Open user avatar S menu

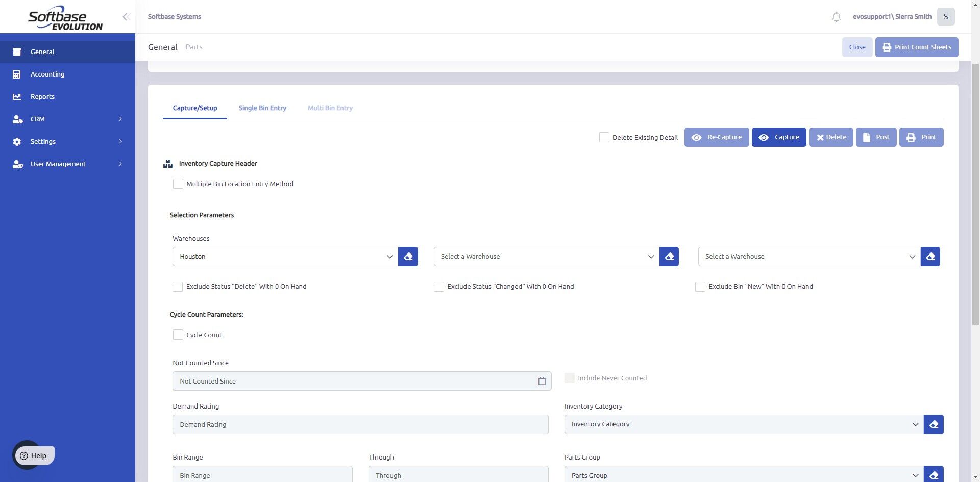[x=946, y=17]
